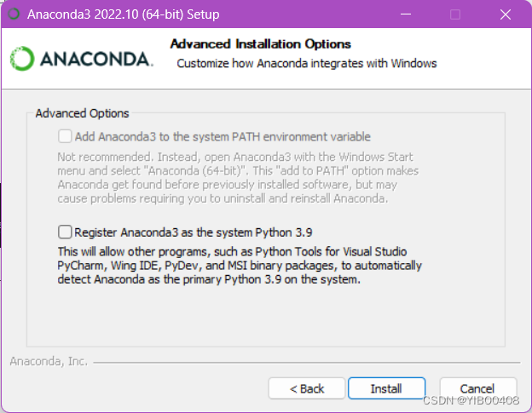The height and width of the screenshot is (413, 532).
Task: Click the maximize button in the title bar
Action: tap(455, 14)
